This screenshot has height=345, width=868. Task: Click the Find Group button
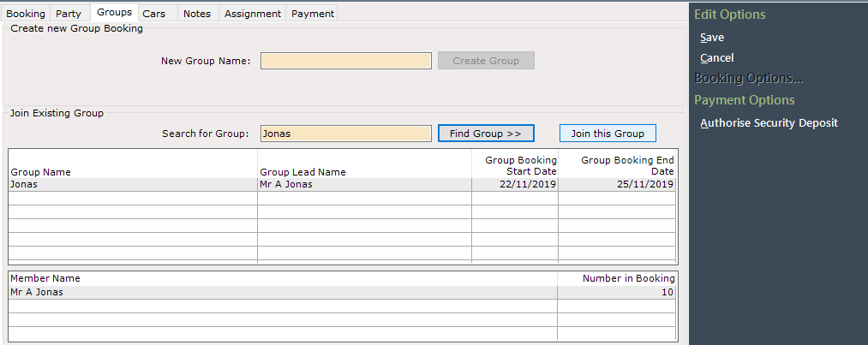pyautogui.click(x=486, y=134)
